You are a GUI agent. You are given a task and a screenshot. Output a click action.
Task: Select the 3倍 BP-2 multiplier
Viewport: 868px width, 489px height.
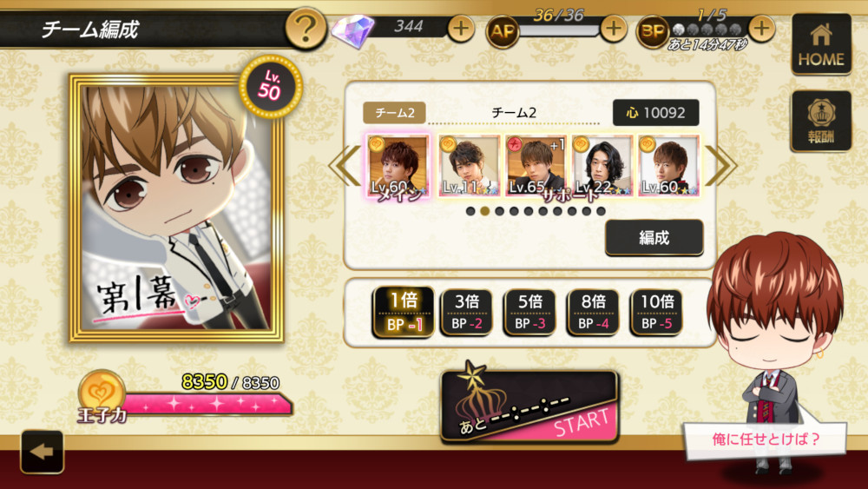pyautogui.click(x=467, y=313)
